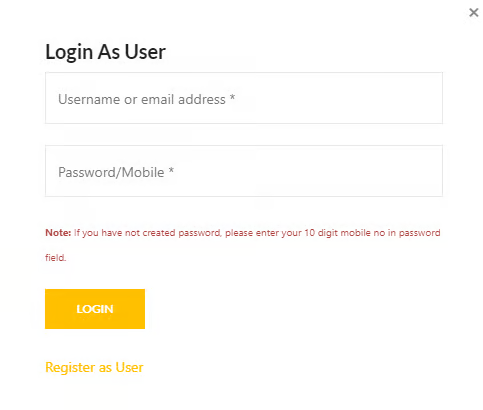Focus the Username or email address field
The image size is (483, 410).
click(244, 98)
